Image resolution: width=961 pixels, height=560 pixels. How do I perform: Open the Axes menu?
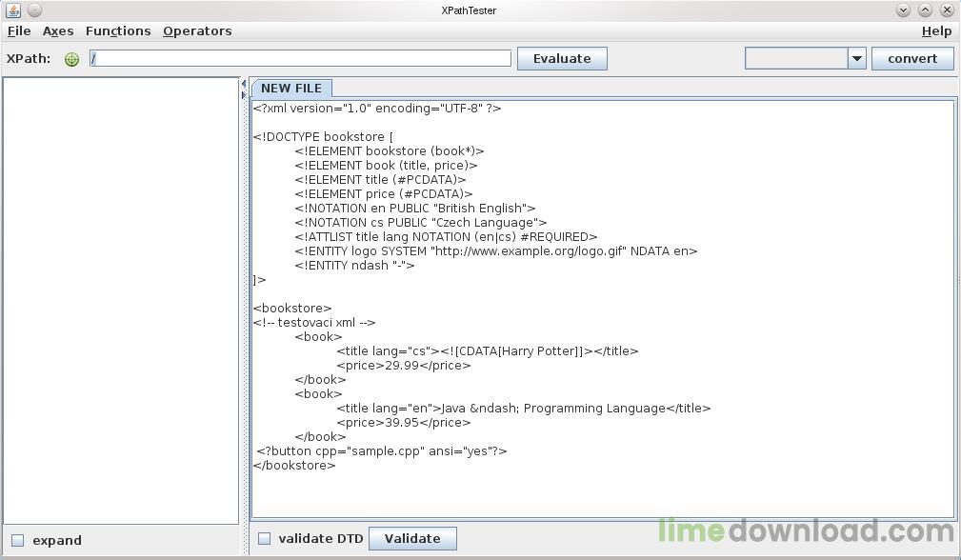[x=58, y=30]
